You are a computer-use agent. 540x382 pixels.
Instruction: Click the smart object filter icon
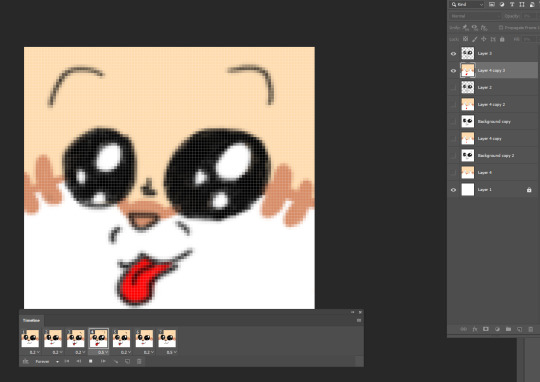click(x=532, y=4)
